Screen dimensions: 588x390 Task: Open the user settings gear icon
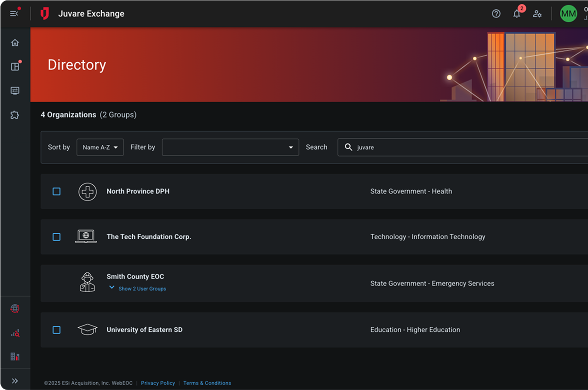[537, 14]
